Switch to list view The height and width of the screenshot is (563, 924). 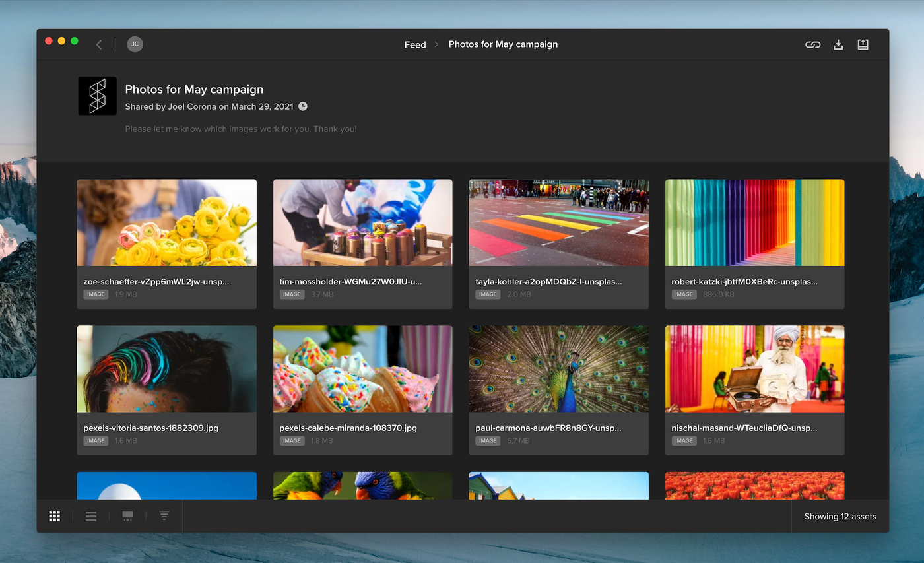[91, 516]
